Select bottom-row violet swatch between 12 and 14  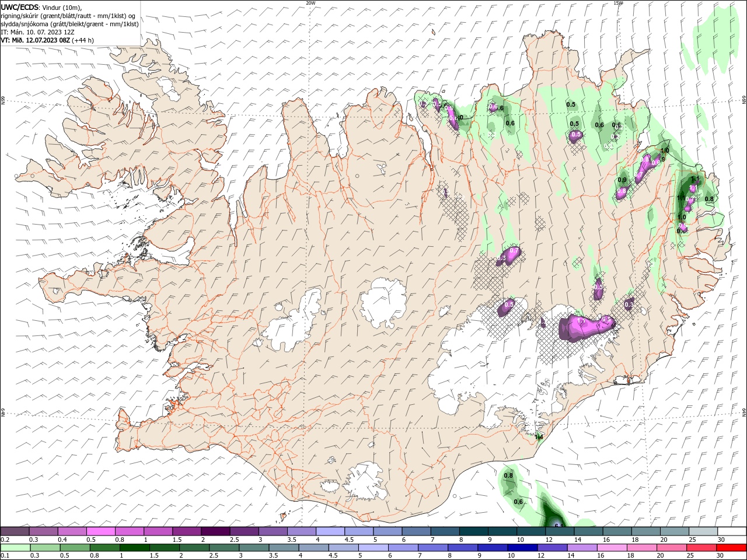551,548
